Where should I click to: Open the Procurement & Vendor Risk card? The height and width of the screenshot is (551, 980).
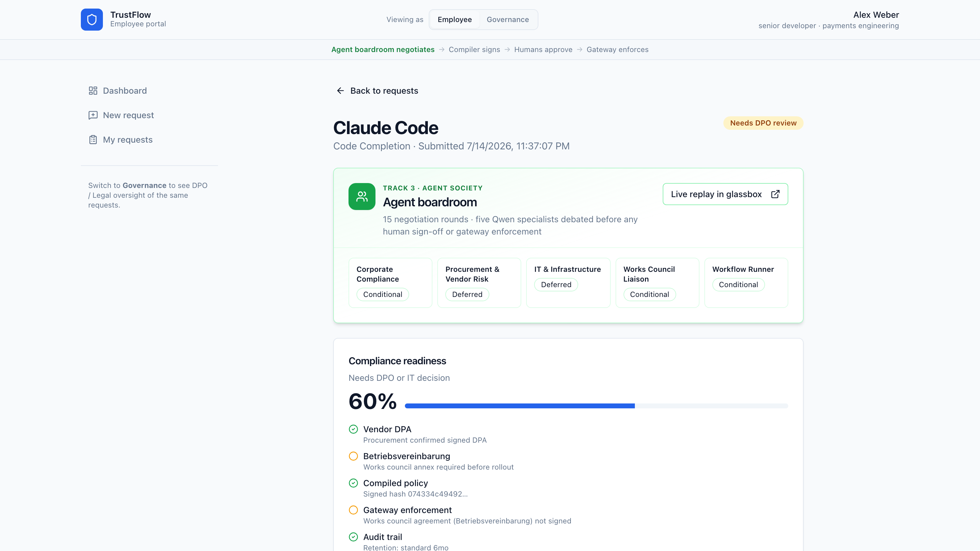pyautogui.click(x=479, y=283)
